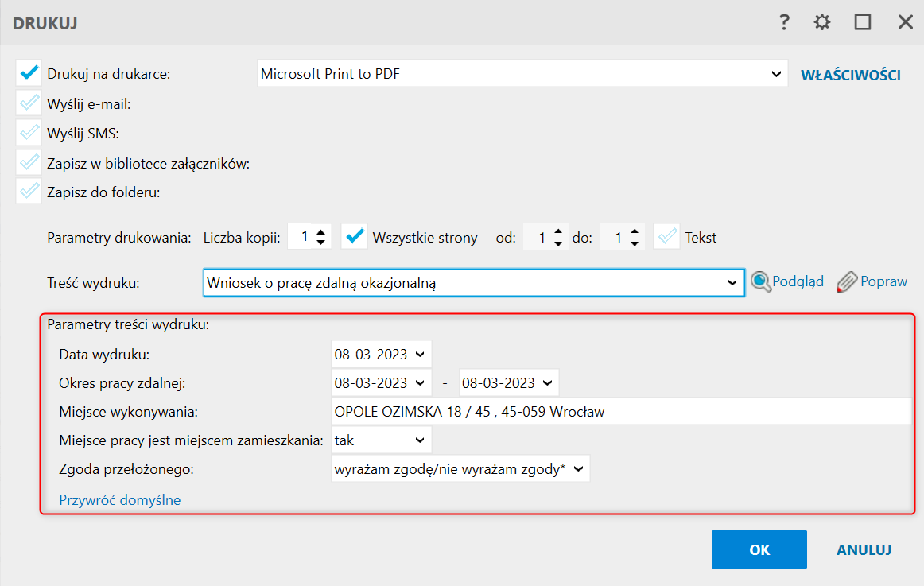Open the Data wydruku date picker
Image resolution: width=924 pixels, height=586 pixels.
click(x=420, y=353)
